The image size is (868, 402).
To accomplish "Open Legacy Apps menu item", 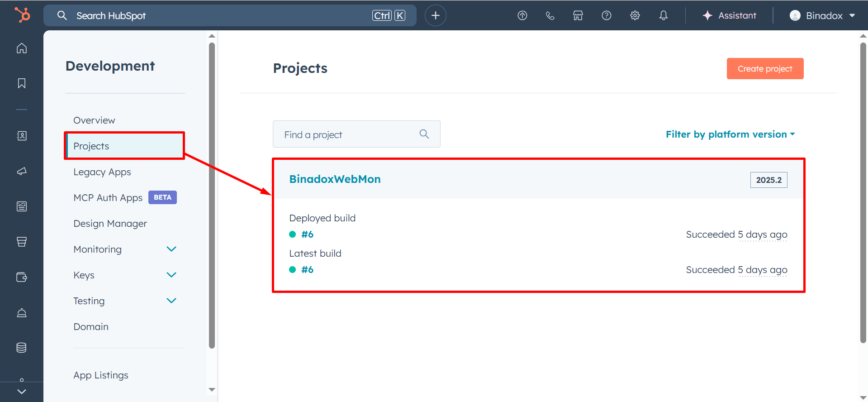I will click(x=102, y=172).
